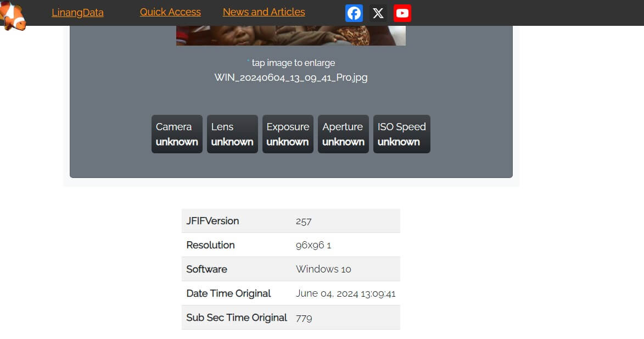Select the Exposure metadata badge

click(x=288, y=134)
